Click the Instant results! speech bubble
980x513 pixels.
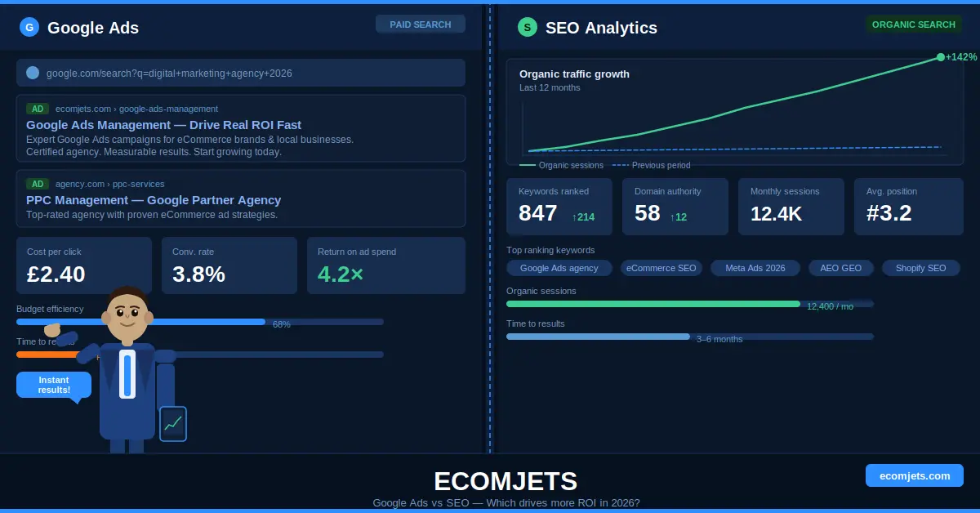[54, 385]
